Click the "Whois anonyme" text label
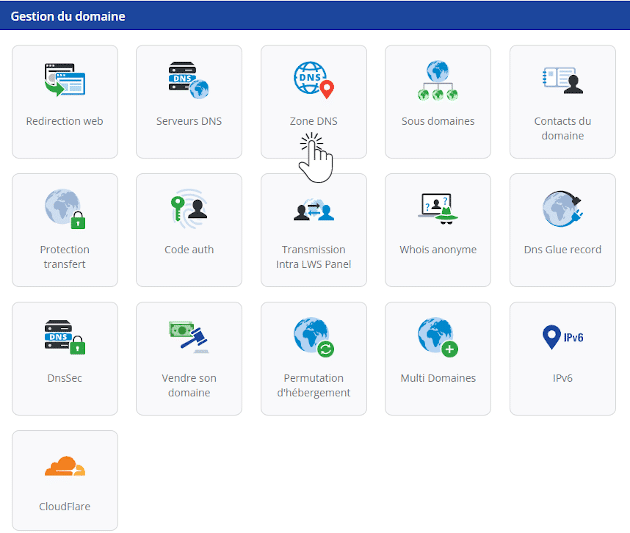Image resolution: width=630 pixels, height=533 pixels. pos(437,250)
